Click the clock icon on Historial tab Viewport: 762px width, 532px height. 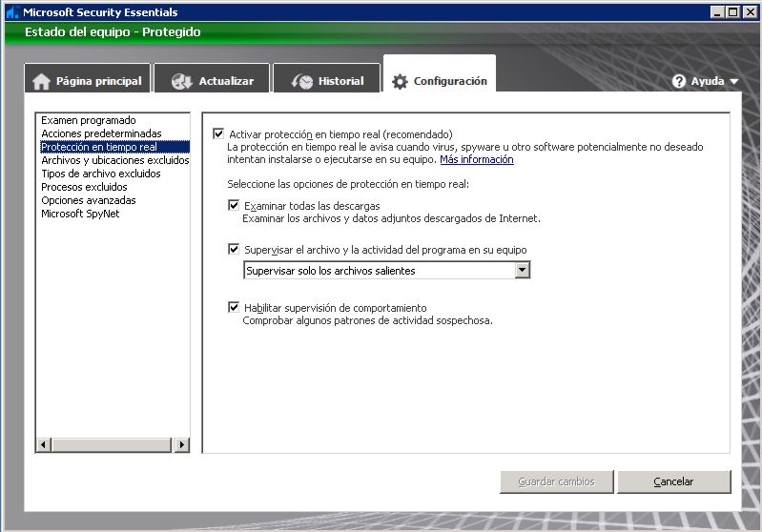click(301, 82)
